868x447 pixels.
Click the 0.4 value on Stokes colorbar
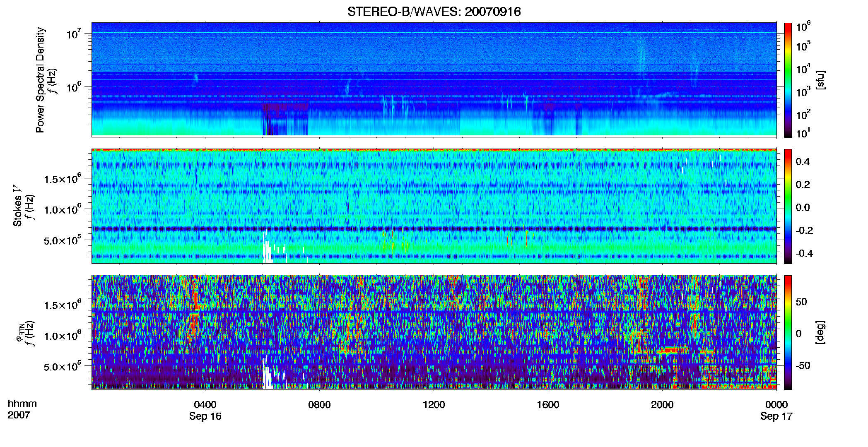[x=803, y=162]
